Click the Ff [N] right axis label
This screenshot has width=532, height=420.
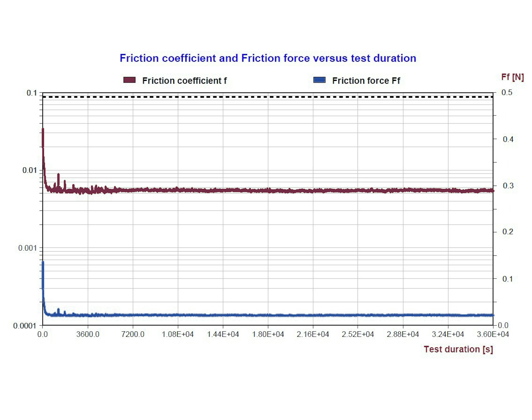coord(512,77)
